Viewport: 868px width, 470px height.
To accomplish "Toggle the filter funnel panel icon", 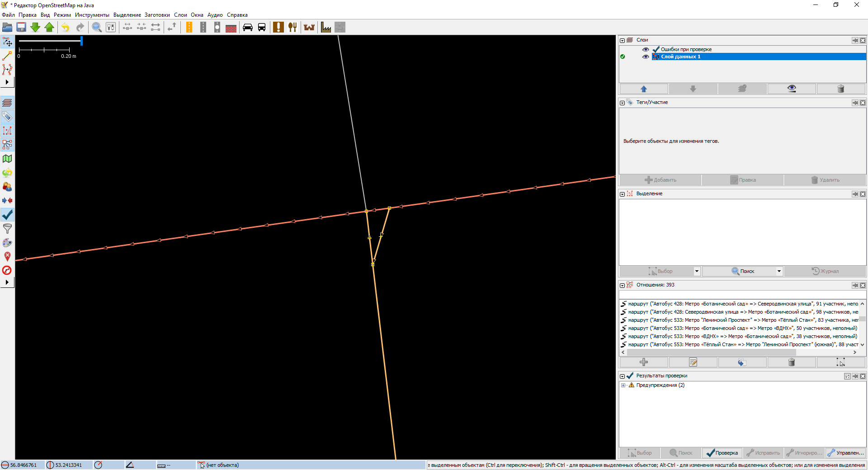I will point(7,229).
